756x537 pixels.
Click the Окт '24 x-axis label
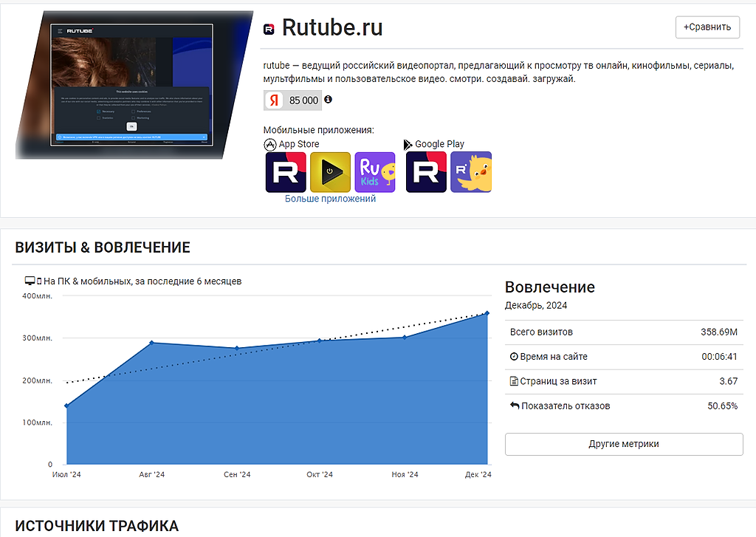point(319,474)
